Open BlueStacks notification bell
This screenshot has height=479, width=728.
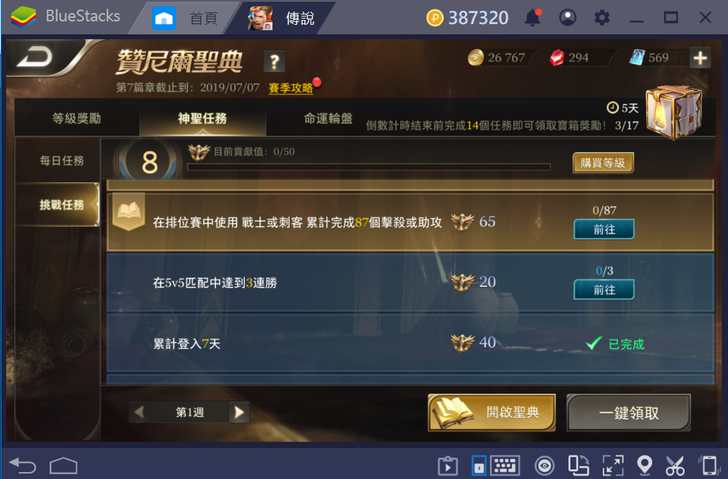click(x=533, y=18)
